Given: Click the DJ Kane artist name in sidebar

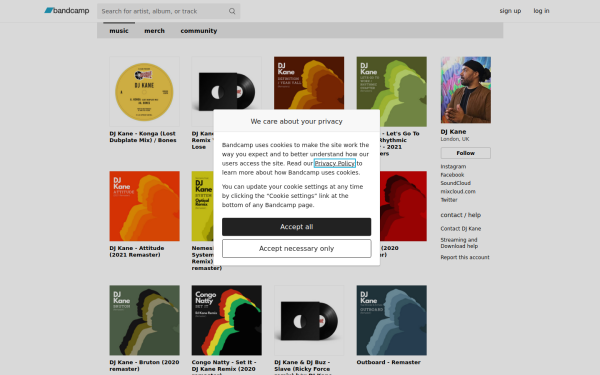Looking at the screenshot, I should coord(453,132).
